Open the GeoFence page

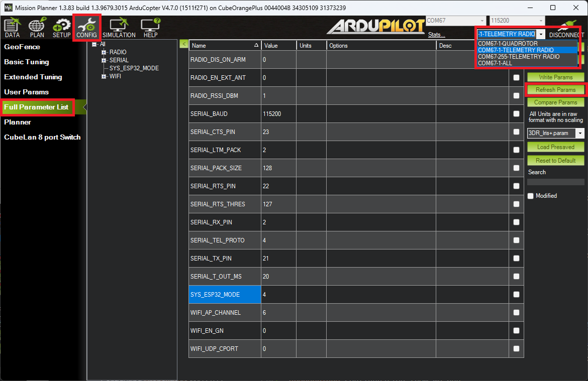[x=22, y=47]
